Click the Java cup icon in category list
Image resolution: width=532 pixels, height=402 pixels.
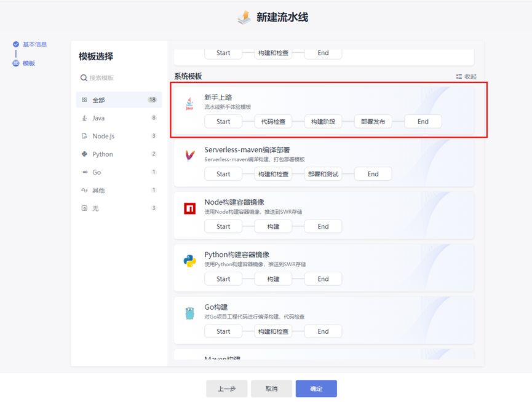click(x=84, y=118)
